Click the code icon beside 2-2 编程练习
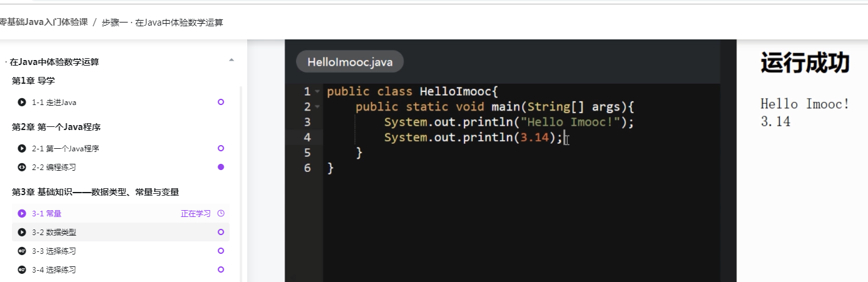Viewport: 868px width, 282px height. pyautogui.click(x=22, y=168)
